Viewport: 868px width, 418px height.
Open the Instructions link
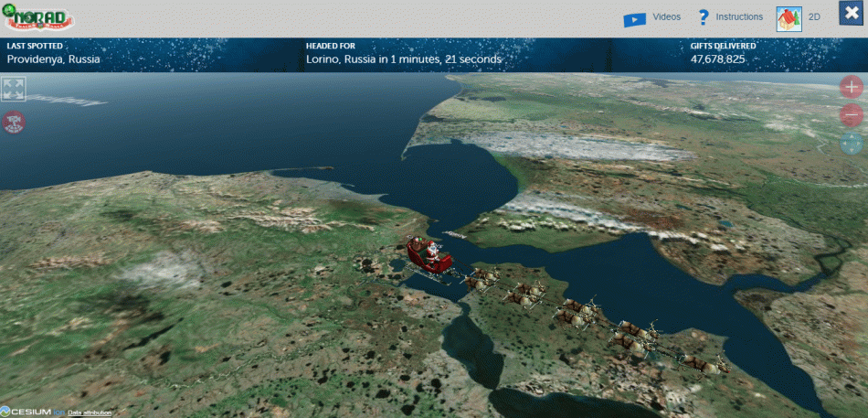click(x=739, y=17)
